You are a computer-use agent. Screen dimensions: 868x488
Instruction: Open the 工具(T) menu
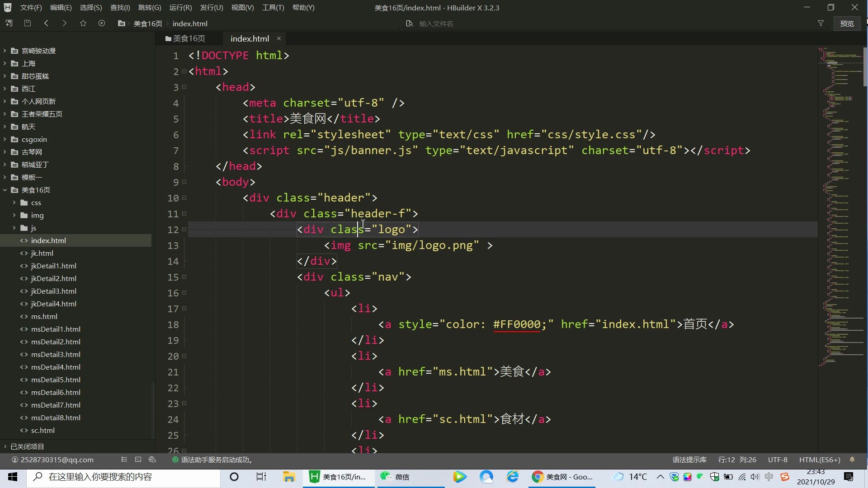(x=273, y=8)
